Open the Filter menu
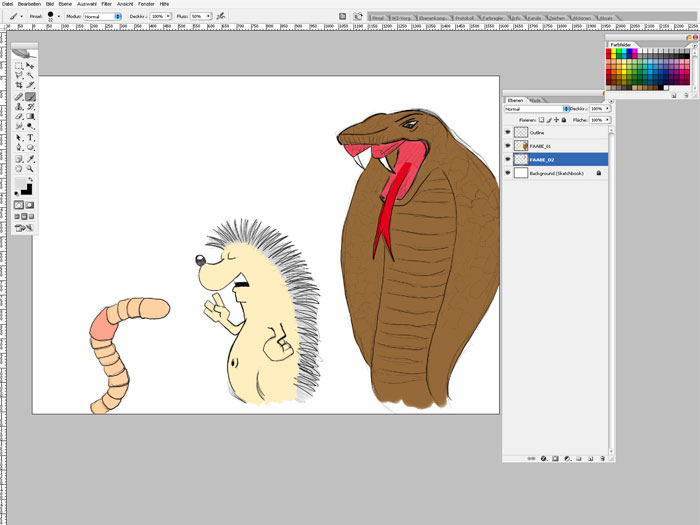The height and width of the screenshot is (525, 700). pyautogui.click(x=106, y=4)
